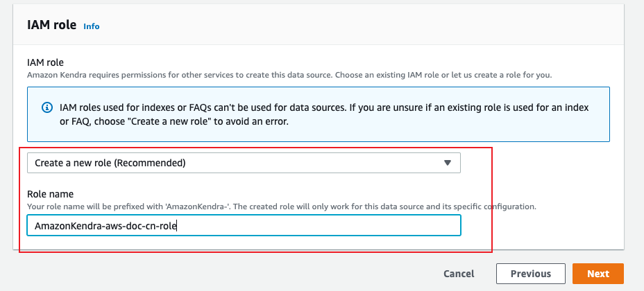The width and height of the screenshot is (644, 291).
Task: Open the 'Create a new role (Recommended)' combo box
Action: click(x=244, y=163)
